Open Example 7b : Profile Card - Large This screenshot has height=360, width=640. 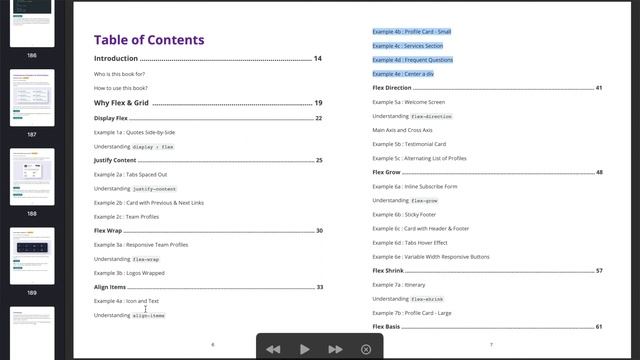pos(412,313)
